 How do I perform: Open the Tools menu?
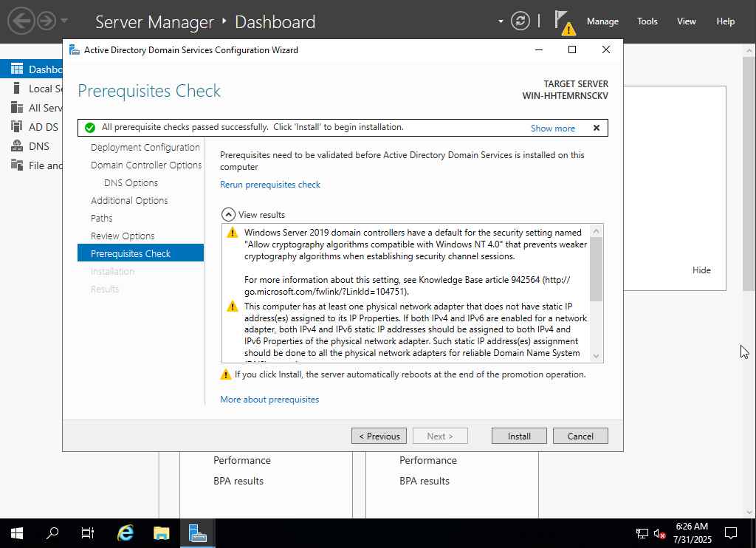pyautogui.click(x=647, y=21)
